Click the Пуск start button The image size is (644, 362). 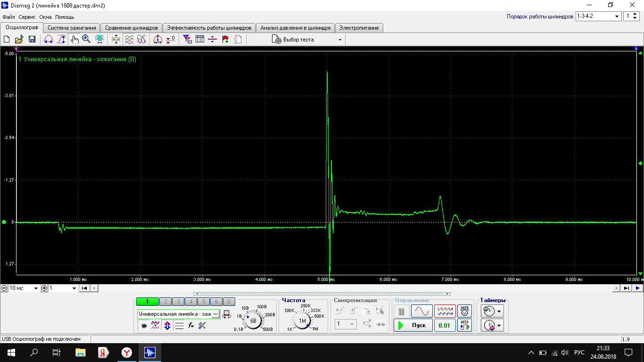[x=413, y=325]
